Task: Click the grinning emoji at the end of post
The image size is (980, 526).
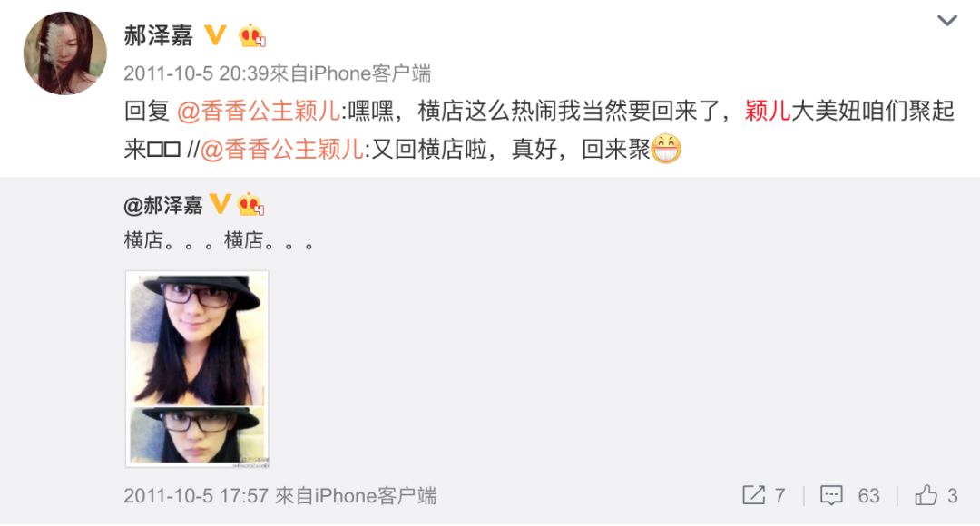Action: coord(666,149)
